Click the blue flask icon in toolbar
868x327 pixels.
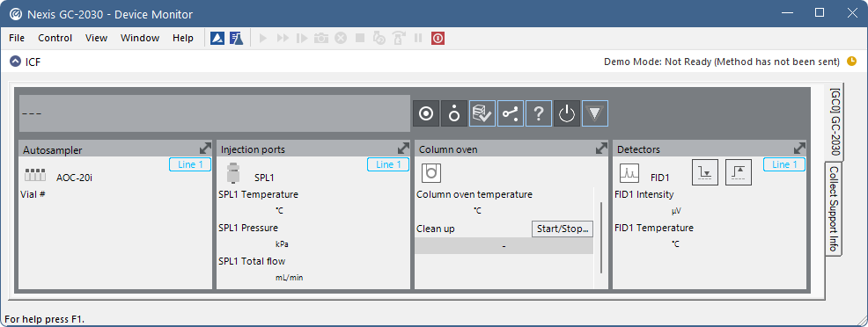click(x=237, y=38)
